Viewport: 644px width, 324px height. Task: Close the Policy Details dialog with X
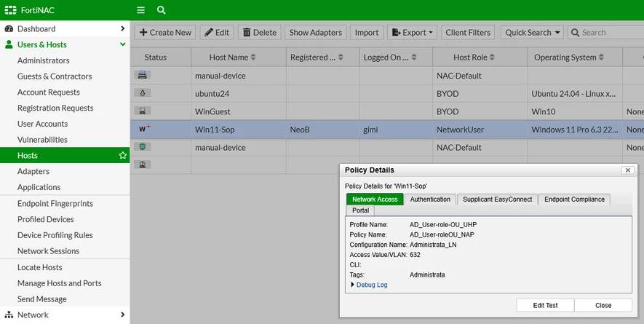tap(627, 170)
